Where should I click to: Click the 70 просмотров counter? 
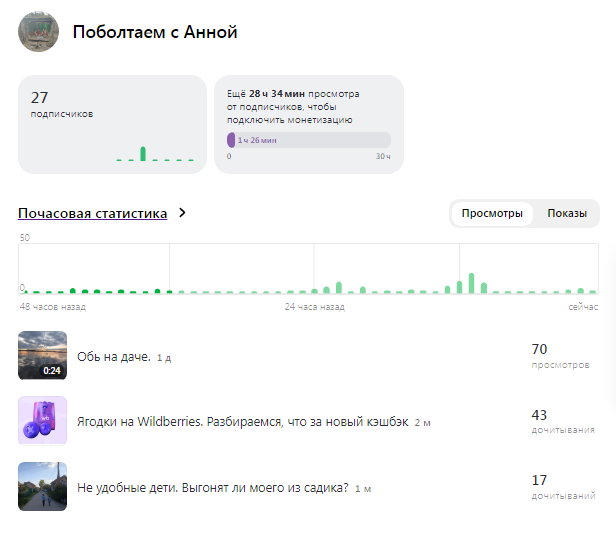coord(560,355)
